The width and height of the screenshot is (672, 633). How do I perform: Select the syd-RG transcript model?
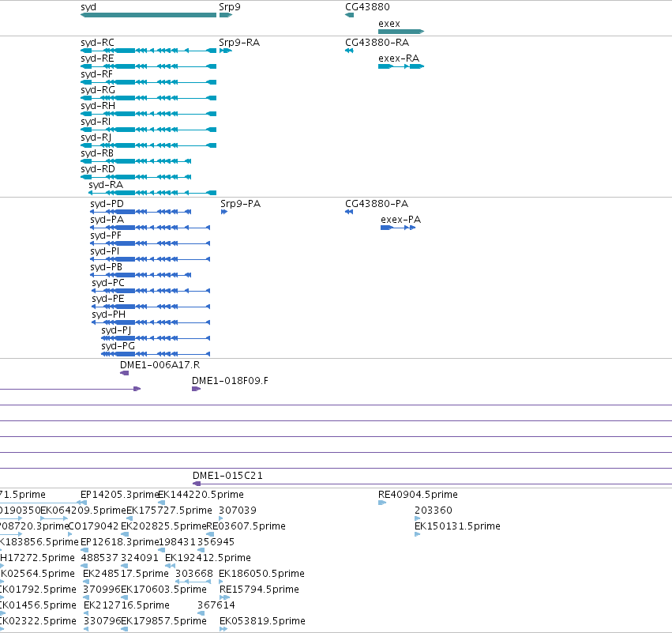(x=148, y=98)
